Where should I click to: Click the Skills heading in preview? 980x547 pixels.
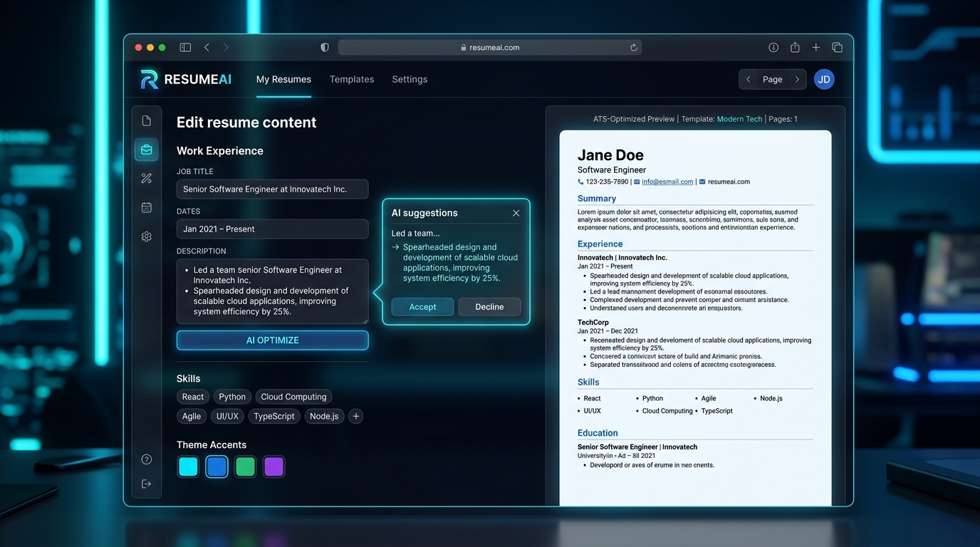tap(588, 382)
